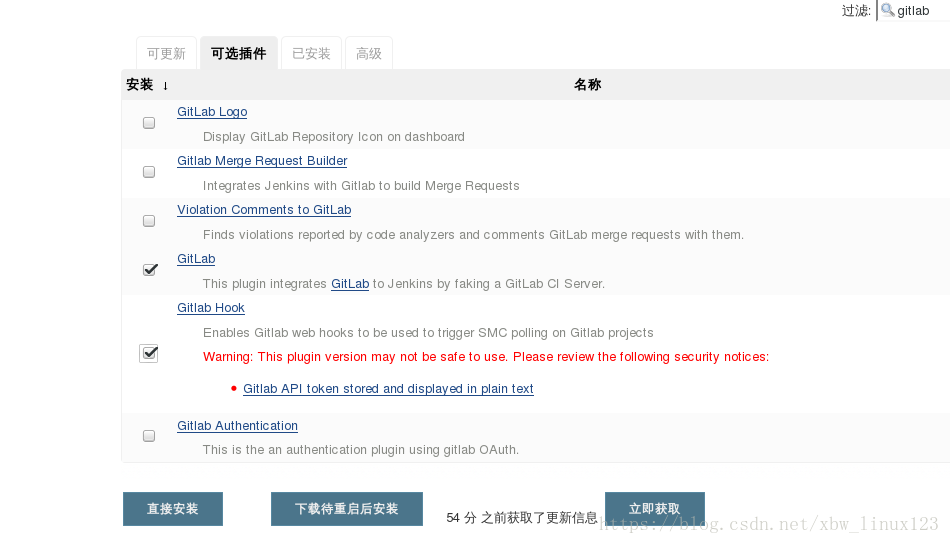
Task: Click the 立即获取 button
Action: [655, 509]
